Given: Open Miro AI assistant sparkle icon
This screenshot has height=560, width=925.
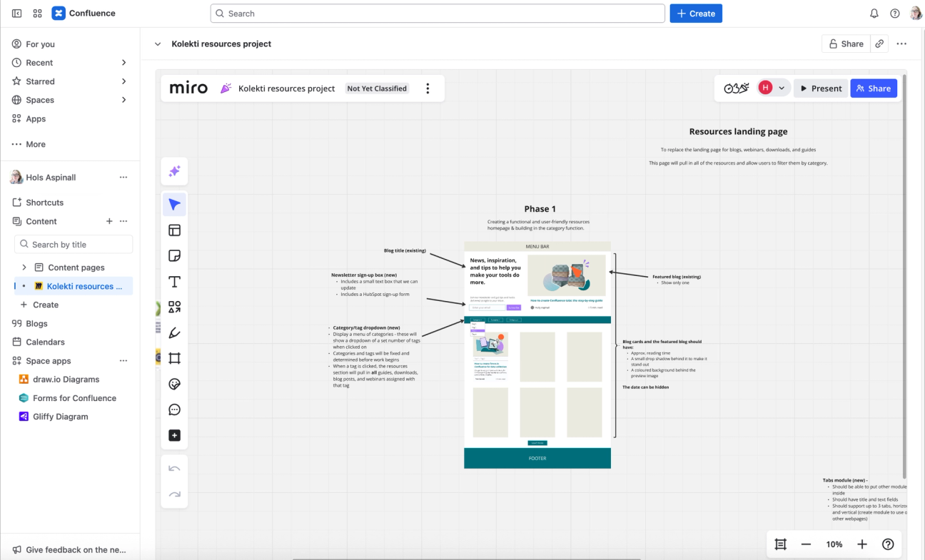Looking at the screenshot, I should click(174, 171).
